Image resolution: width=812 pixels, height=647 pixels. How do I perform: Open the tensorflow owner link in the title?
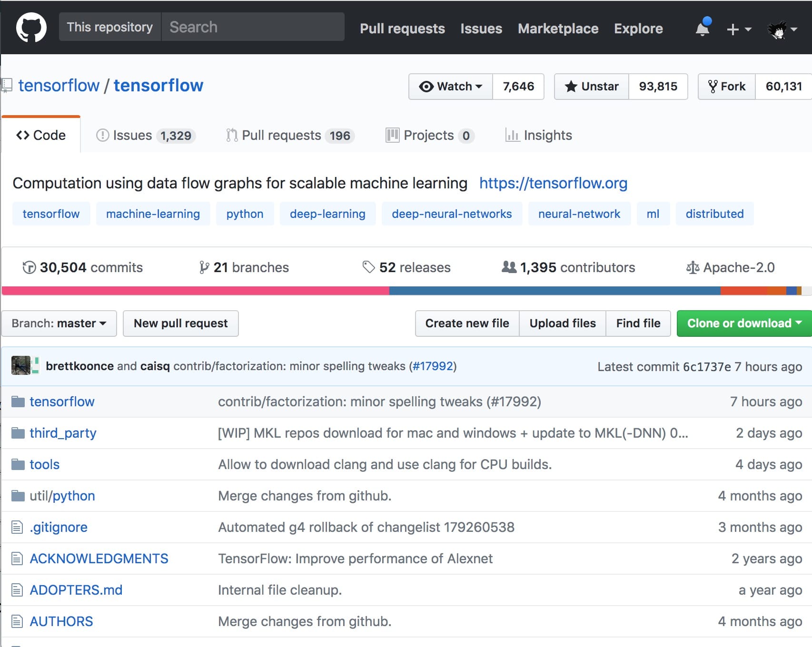59,86
